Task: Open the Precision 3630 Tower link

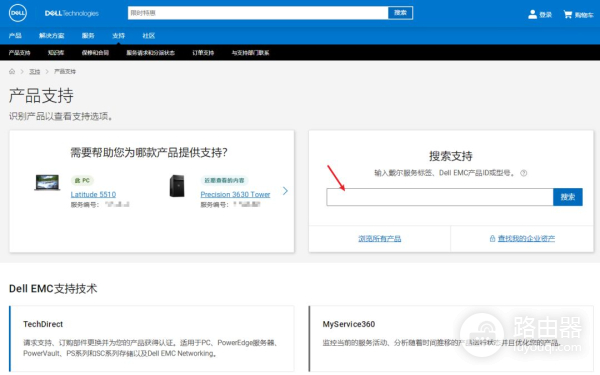Action: tap(235, 194)
